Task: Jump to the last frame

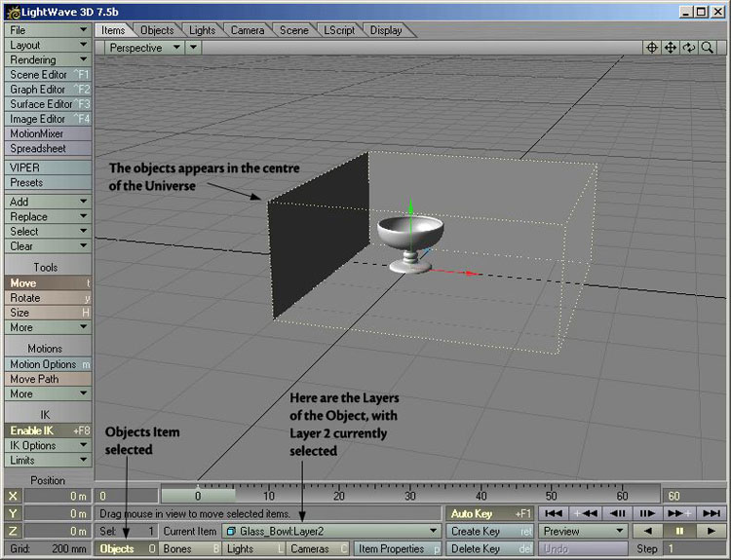Action: 712,512
